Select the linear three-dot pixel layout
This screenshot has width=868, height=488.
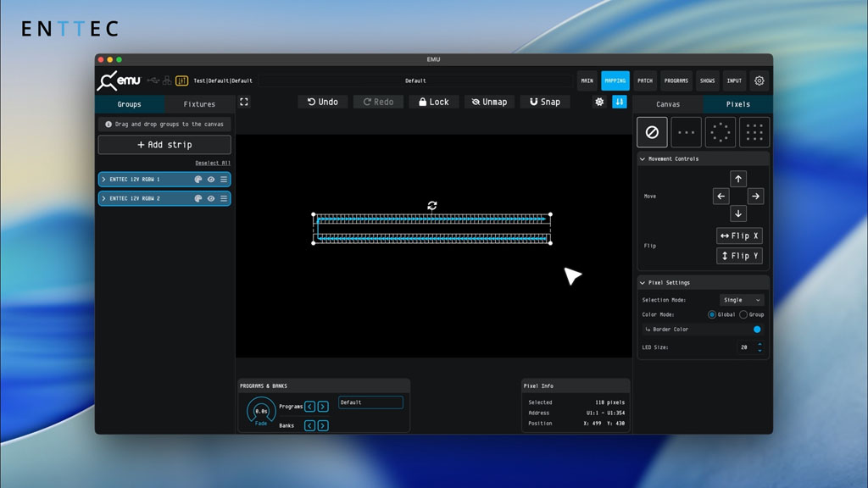pos(687,132)
